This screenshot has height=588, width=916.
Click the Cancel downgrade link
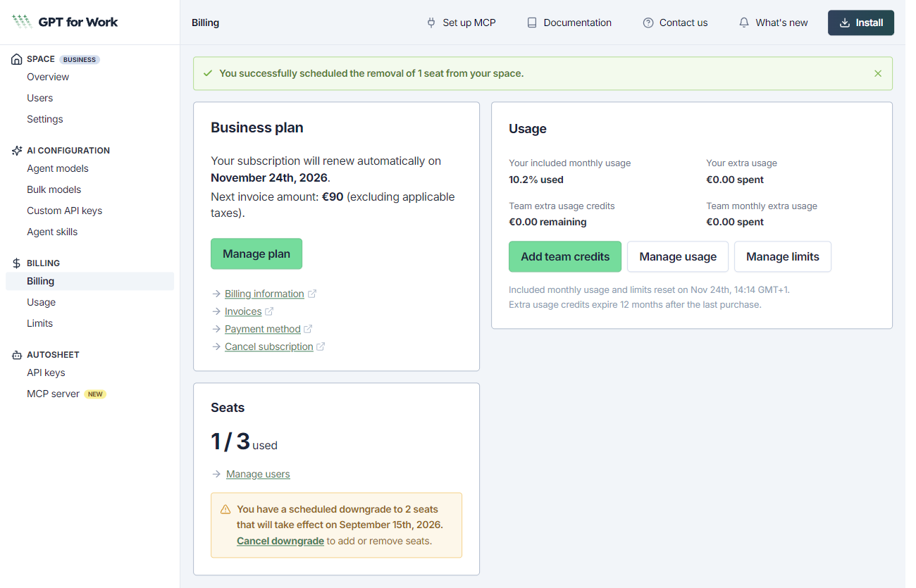pyautogui.click(x=280, y=541)
